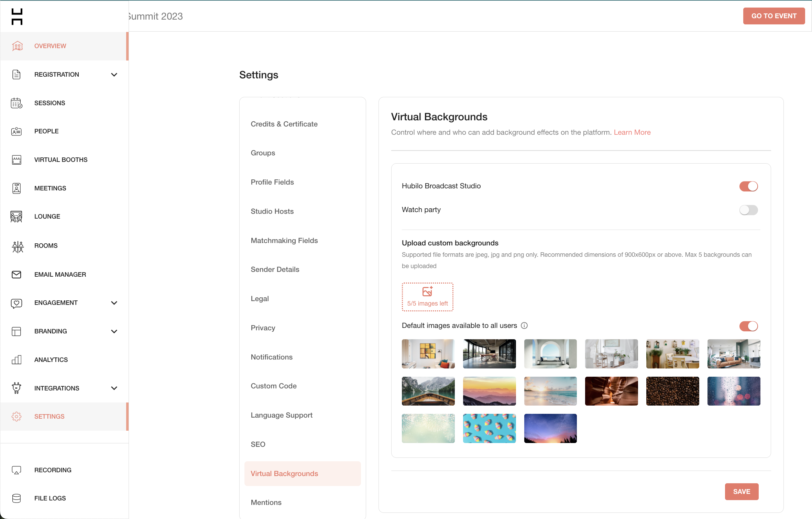This screenshot has height=519, width=812.
Task: Click the Rooms people icon
Action: [x=18, y=247]
